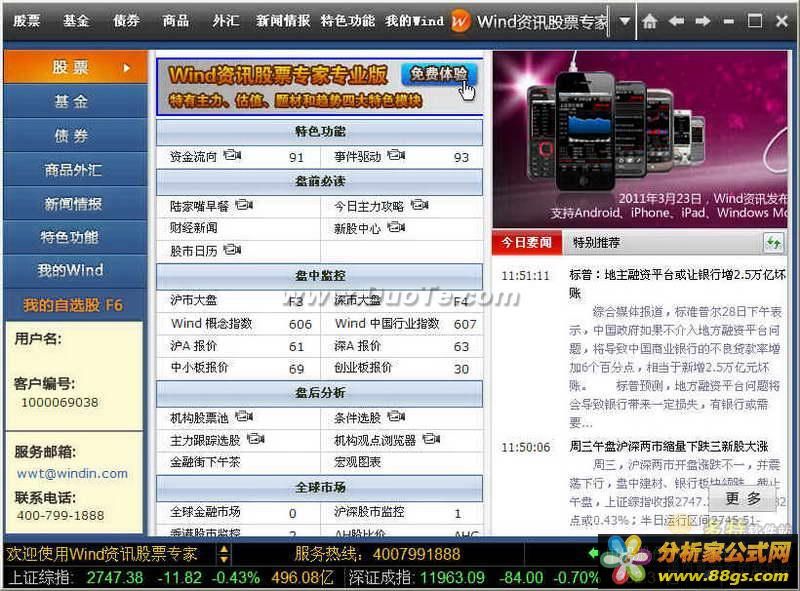Open 深市大盘 under 盘中监控
This screenshot has height=591, width=800.
(358, 301)
